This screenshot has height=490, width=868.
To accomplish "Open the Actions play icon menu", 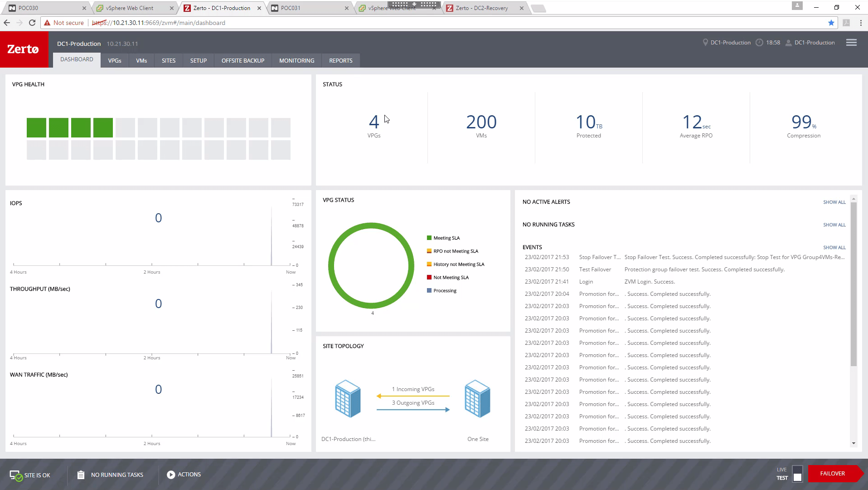I will (171, 475).
